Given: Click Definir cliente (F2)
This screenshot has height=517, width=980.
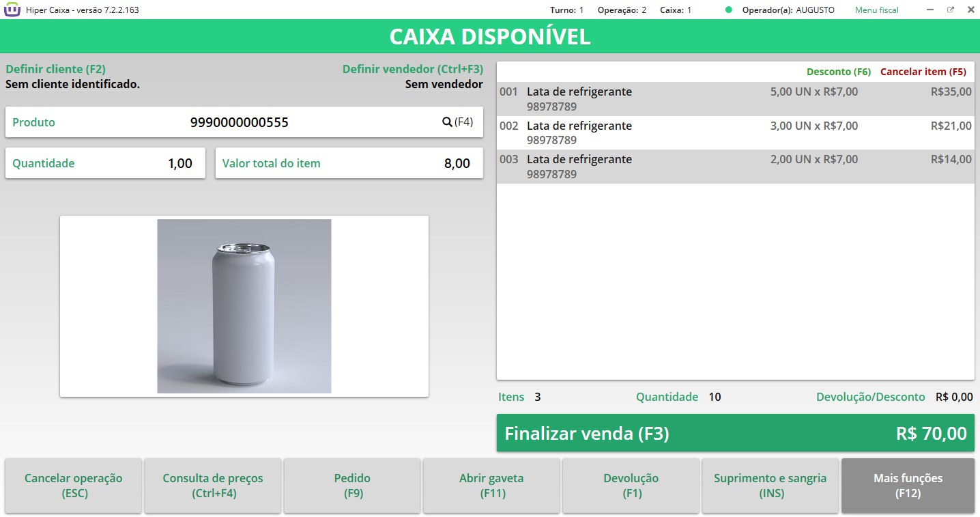Looking at the screenshot, I should point(55,69).
